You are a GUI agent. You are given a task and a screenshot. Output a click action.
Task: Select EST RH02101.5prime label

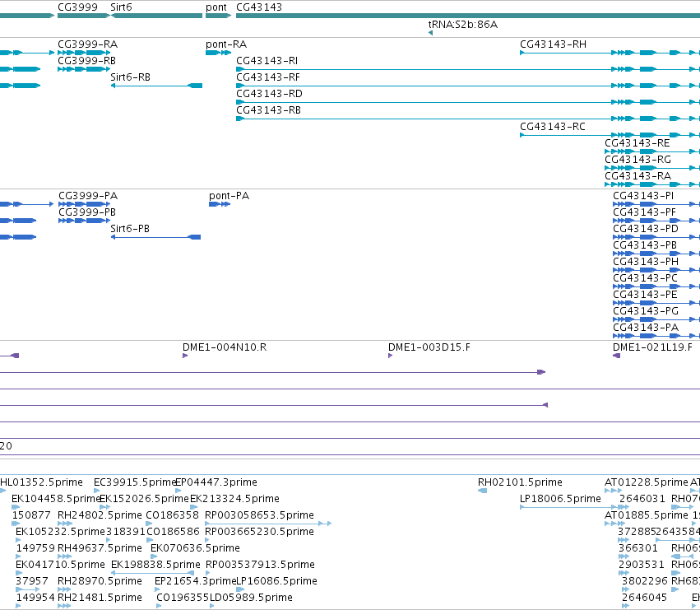pos(520,482)
